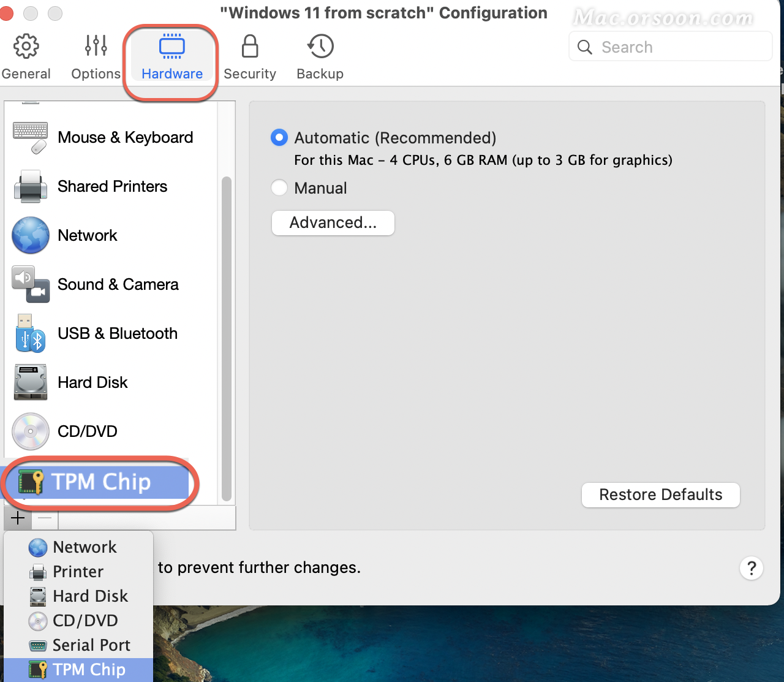Select CD/DVD in the hardware sidebar
Viewport: 784px width, 682px height.
tap(110, 431)
